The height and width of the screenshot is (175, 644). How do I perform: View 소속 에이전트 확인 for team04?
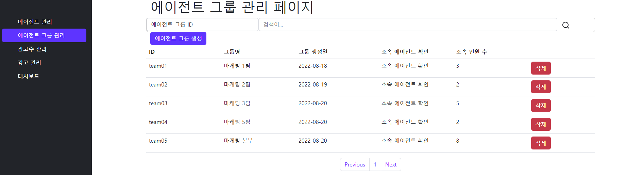405,122
